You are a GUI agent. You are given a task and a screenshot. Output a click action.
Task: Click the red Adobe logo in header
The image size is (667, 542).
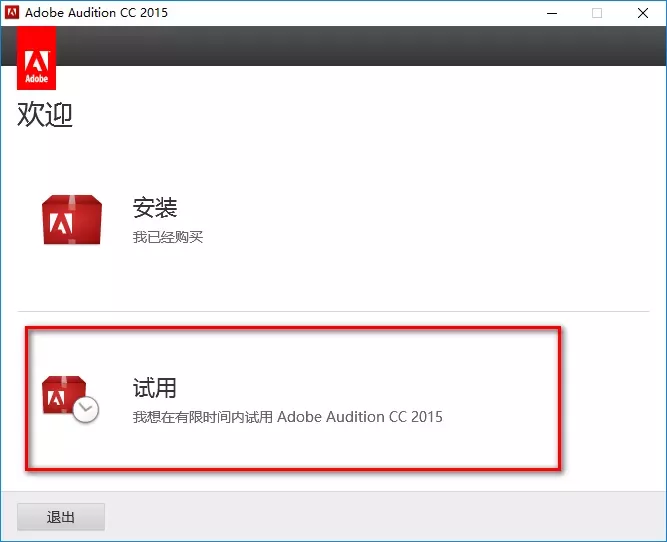(37, 59)
